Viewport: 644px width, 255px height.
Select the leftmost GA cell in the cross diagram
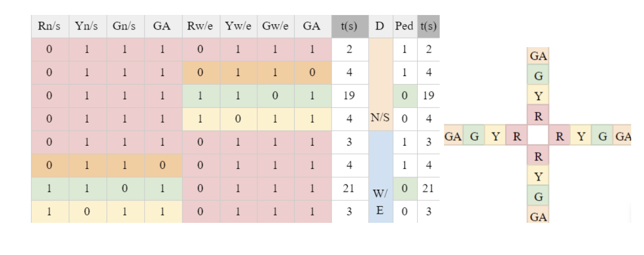pyautogui.click(x=453, y=136)
